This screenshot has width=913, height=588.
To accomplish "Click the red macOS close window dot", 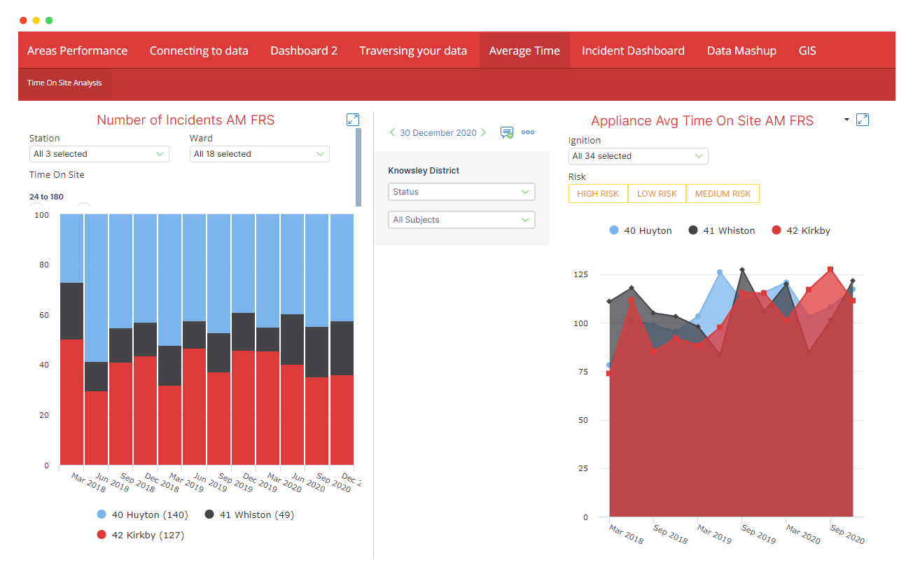I will pos(23,20).
